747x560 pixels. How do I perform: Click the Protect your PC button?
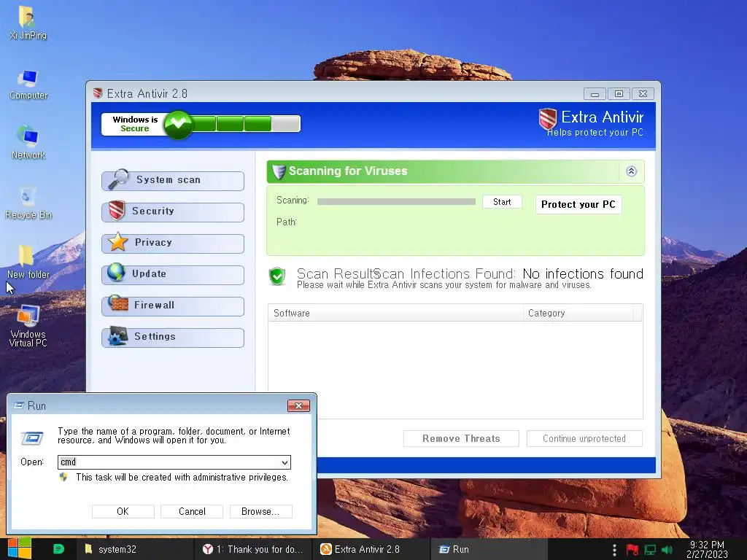tap(578, 204)
